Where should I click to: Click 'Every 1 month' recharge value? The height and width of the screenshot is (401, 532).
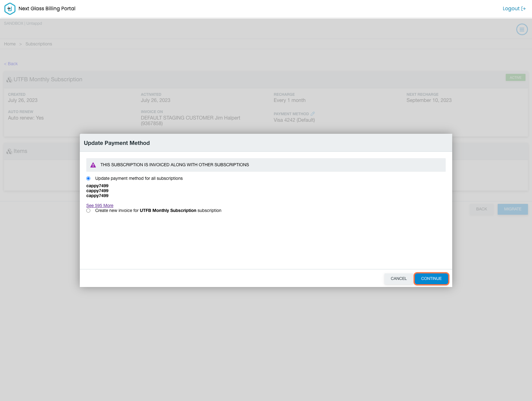[290, 100]
